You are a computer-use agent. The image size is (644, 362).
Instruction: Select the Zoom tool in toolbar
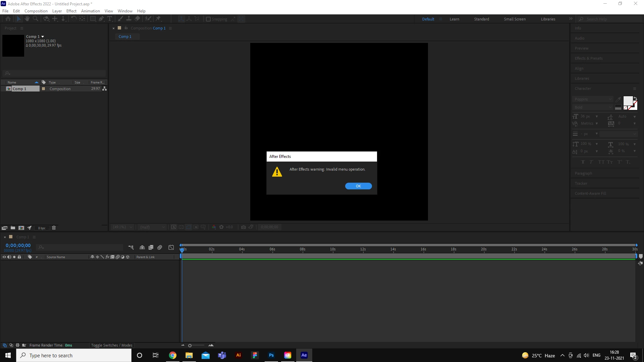click(35, 19)
